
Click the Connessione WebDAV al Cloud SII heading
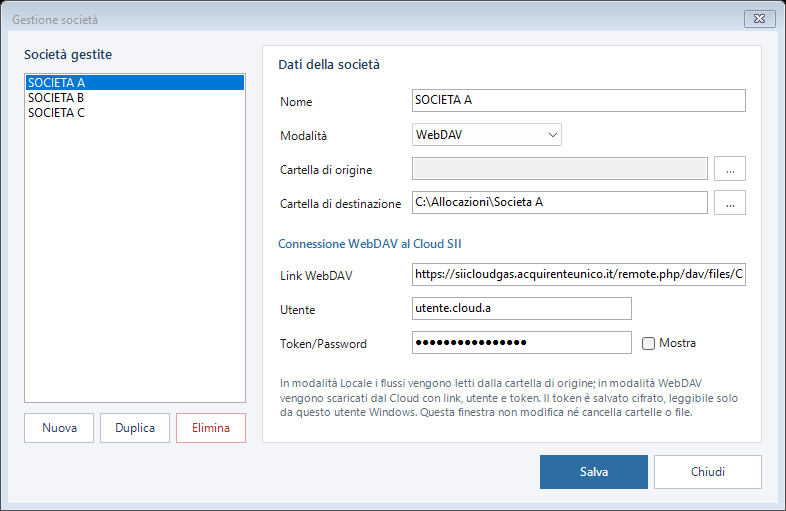point(370,244)
